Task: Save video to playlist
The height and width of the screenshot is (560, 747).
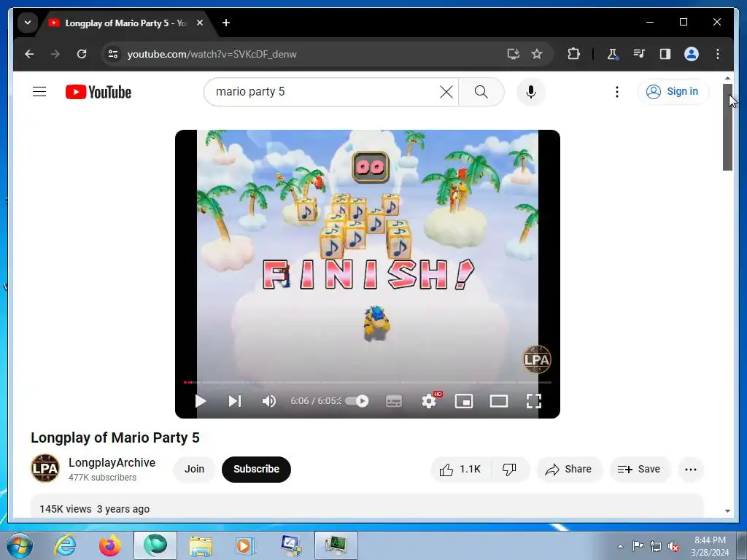Action: coord(639,470)
